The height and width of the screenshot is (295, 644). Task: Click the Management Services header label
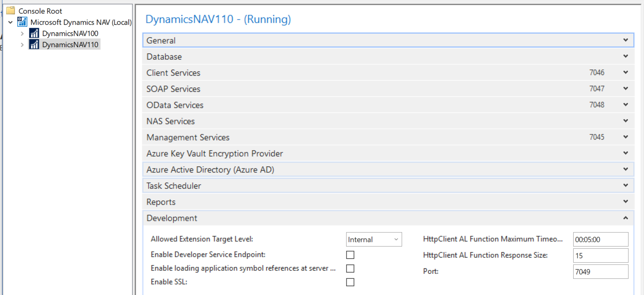188,137
